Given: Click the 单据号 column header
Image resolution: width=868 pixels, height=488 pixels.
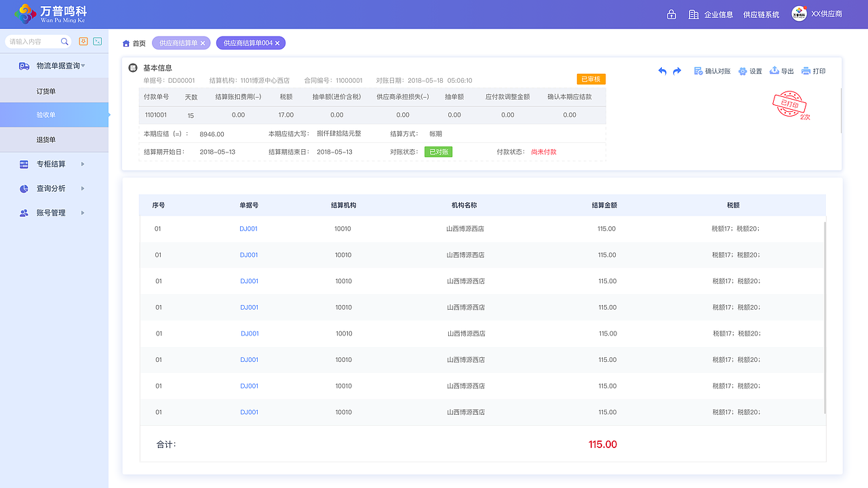Looking at the screenshot, I should point(249,205).
